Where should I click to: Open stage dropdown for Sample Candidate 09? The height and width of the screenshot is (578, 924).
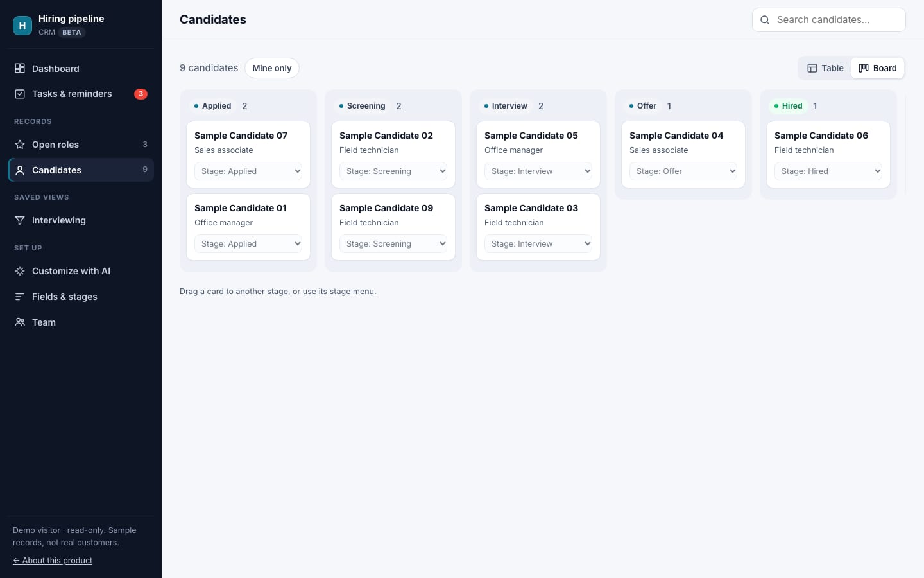(393, 244)
